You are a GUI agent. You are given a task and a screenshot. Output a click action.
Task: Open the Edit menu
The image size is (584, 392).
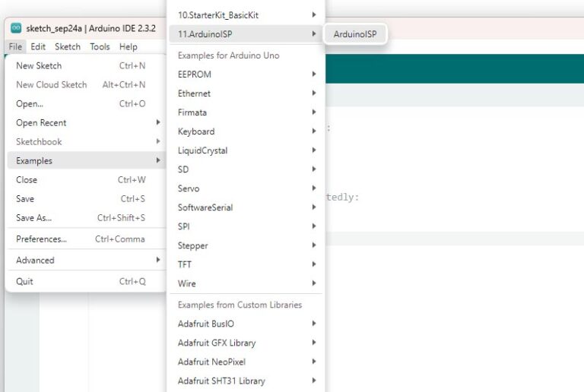pyautogui.click(x=38, y=47)
